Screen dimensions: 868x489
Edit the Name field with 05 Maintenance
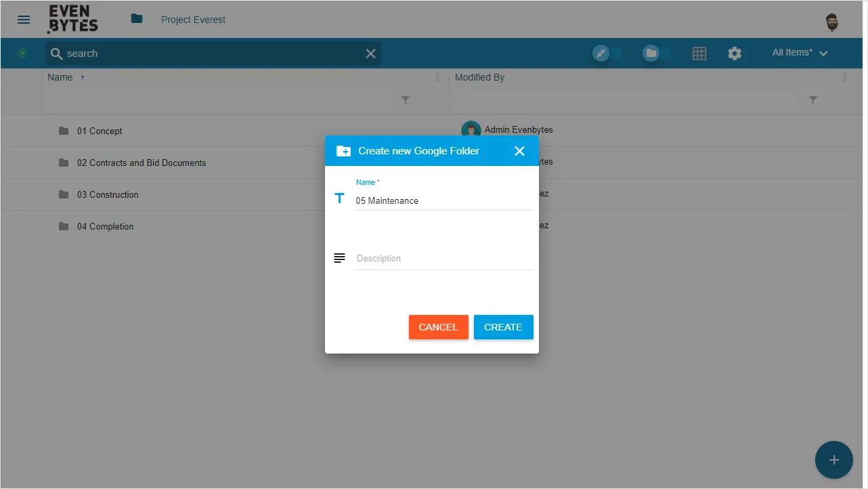pos(444,200)
